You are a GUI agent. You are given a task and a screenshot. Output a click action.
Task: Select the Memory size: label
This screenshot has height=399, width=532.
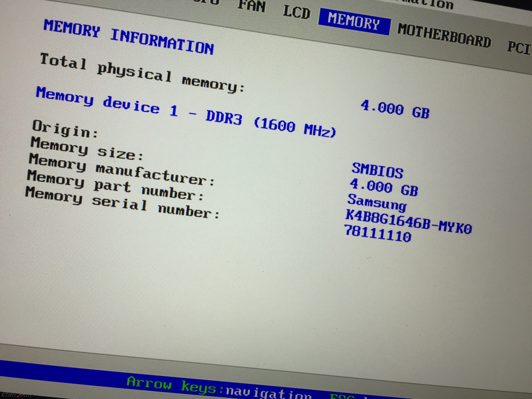coord(87,149)
